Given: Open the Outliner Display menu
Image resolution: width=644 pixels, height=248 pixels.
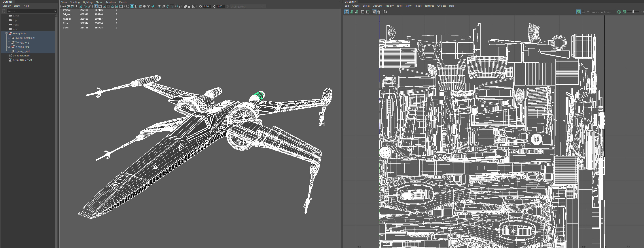Looking at the screenshot, I should click(6, 6).
